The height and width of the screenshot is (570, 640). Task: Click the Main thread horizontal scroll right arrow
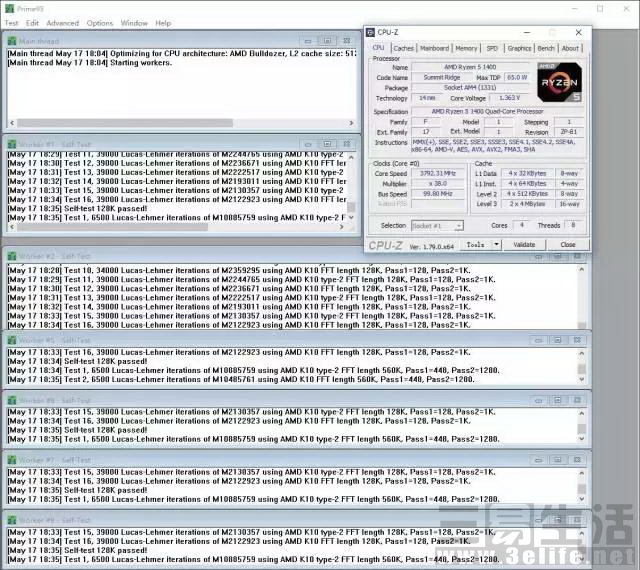[x=351, y=123]
